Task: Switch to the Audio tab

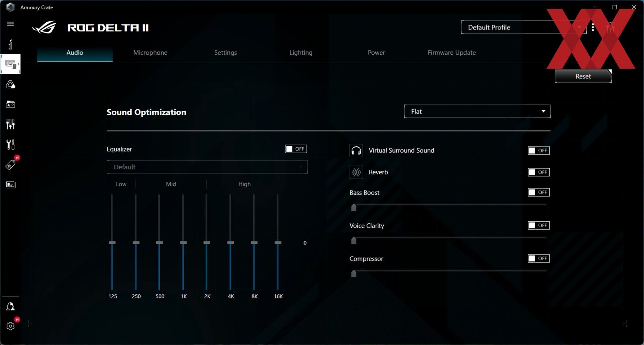Action: [75, 53]
